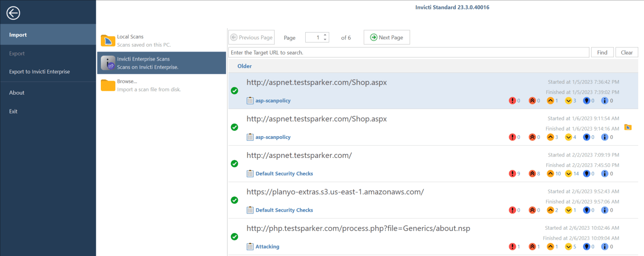Image resolution: width=644 pixels, height=256 pixels.
Task: Open the Import menu item
Action: pyautogui.click(x=18, y=35)
